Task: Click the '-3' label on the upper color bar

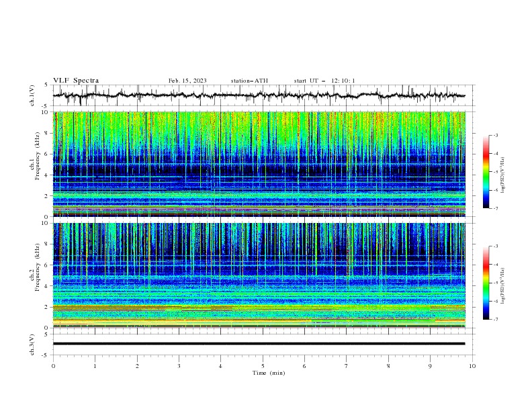Action: pyautogui.click(x=496, y=135)
